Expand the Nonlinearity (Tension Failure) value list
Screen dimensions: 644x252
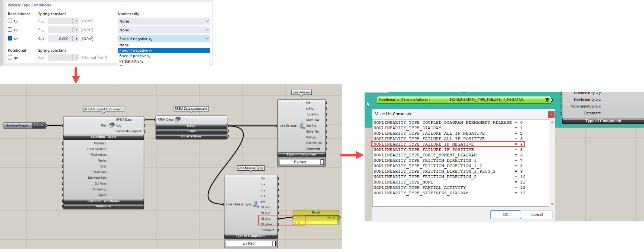pos(547,100)
